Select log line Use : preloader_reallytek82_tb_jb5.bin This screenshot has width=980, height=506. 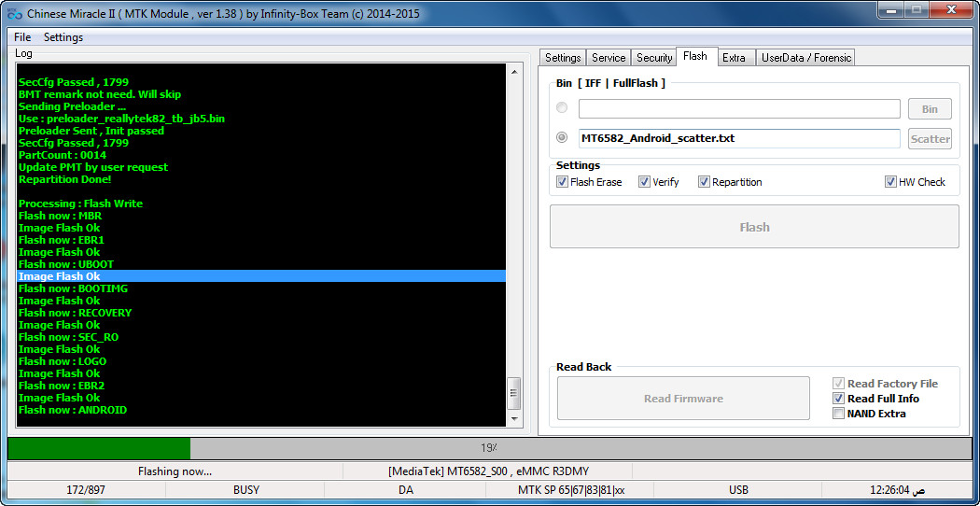click(x=121, y=119)
